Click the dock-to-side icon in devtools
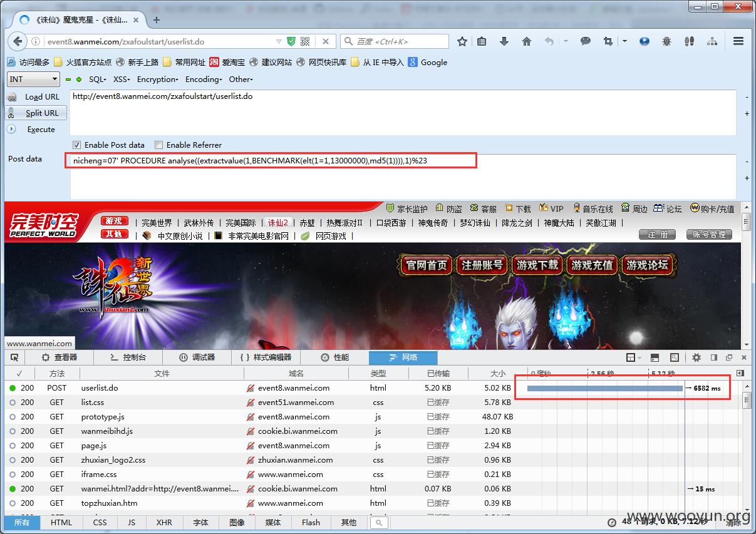Image resolution: width=756 pixels, height=534 pixels. click(713, 357)
